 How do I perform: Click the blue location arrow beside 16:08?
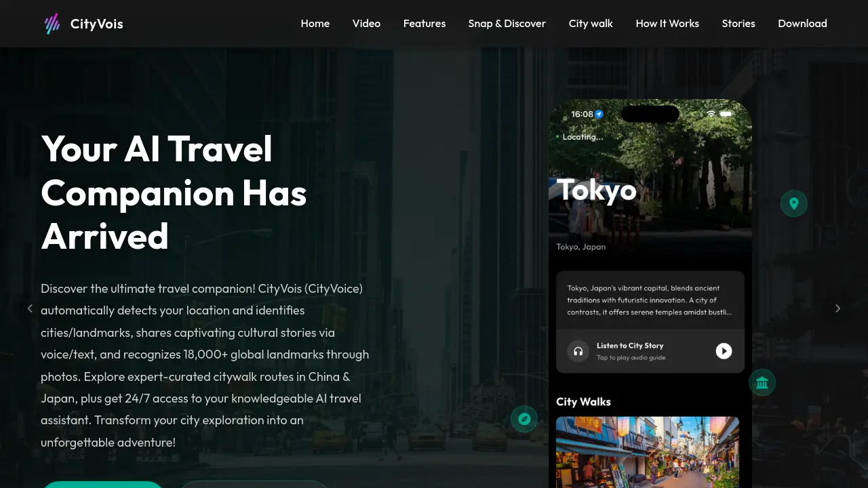[x=599, y=114]
